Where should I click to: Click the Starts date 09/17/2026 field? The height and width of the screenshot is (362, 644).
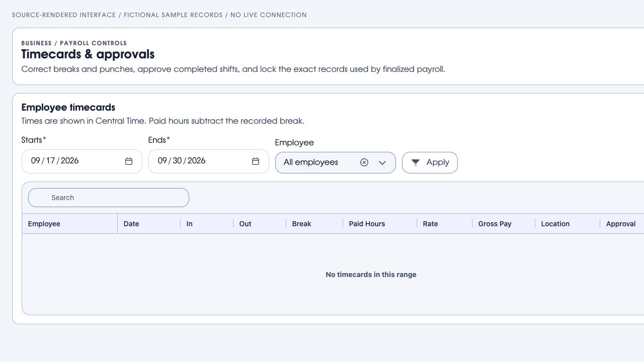coord(82,161)
